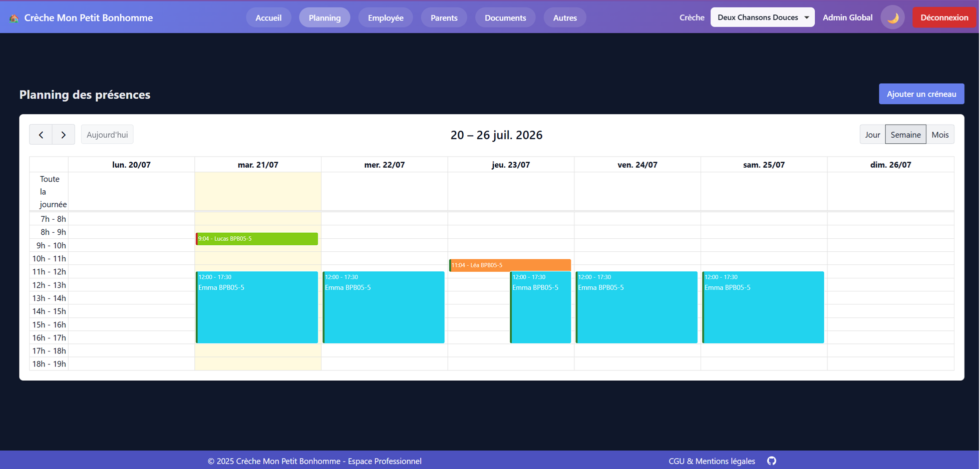Click the dim. 26/07 column header
Screen dimensions: 980x469
click(x=890, y=165)
